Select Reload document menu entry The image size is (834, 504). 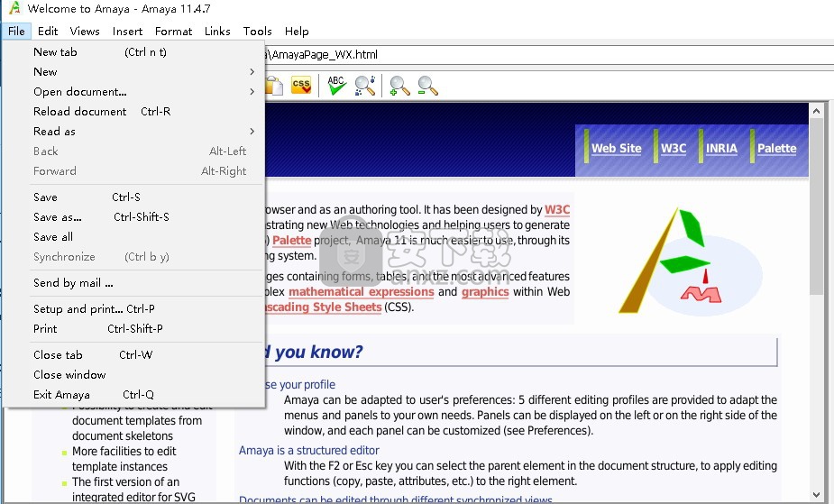(x=134, y=112)
